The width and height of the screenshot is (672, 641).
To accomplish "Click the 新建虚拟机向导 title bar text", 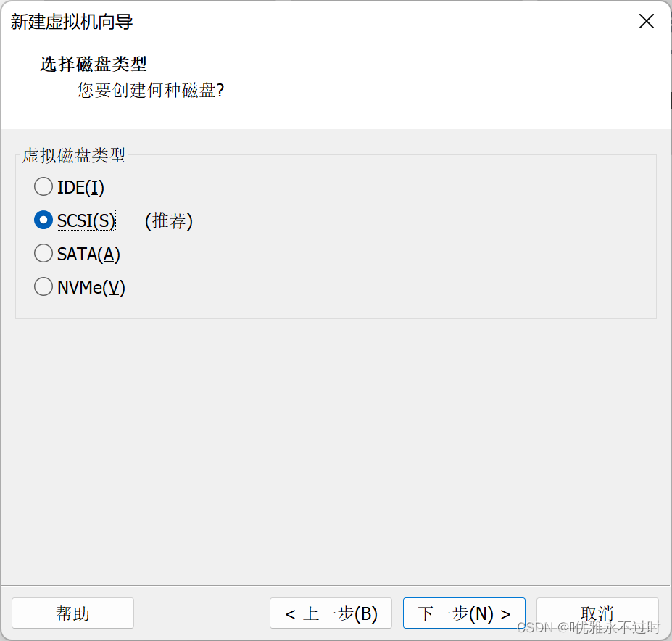I will (x=72, y=22).
